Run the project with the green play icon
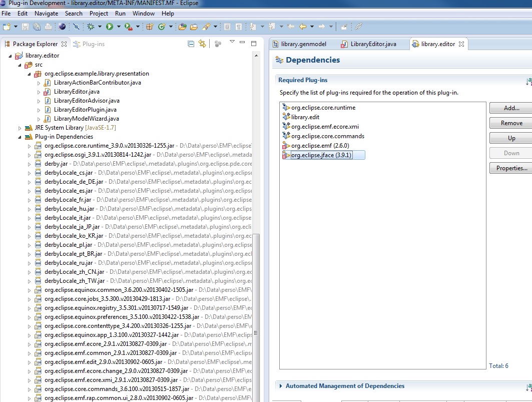 point(109,27)
